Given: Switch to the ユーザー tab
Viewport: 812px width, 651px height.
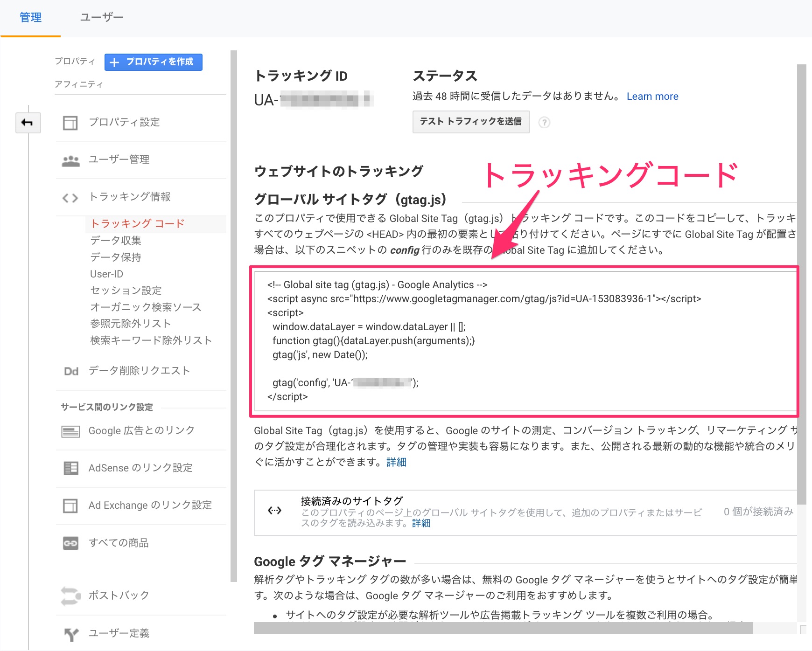Looking at the screenshot, I should click(x=101, y=18).
